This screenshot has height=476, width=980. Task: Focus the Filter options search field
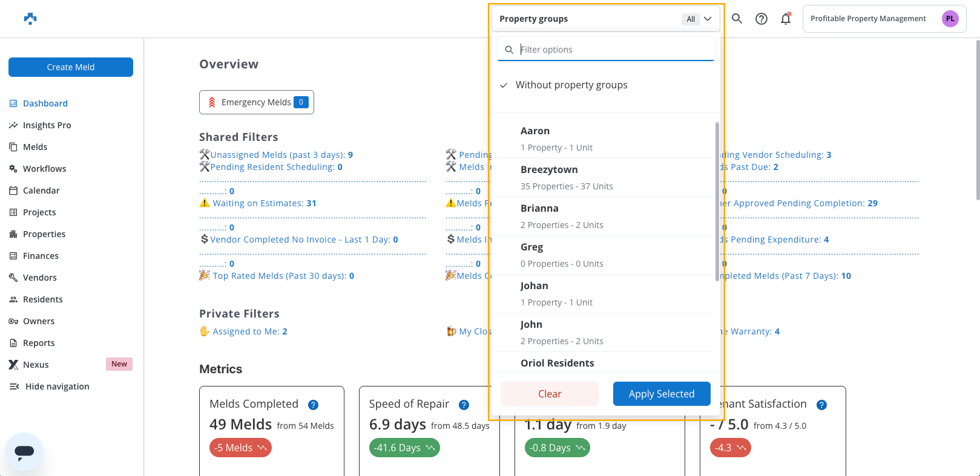pyautogui.click(x=606, y=50)
